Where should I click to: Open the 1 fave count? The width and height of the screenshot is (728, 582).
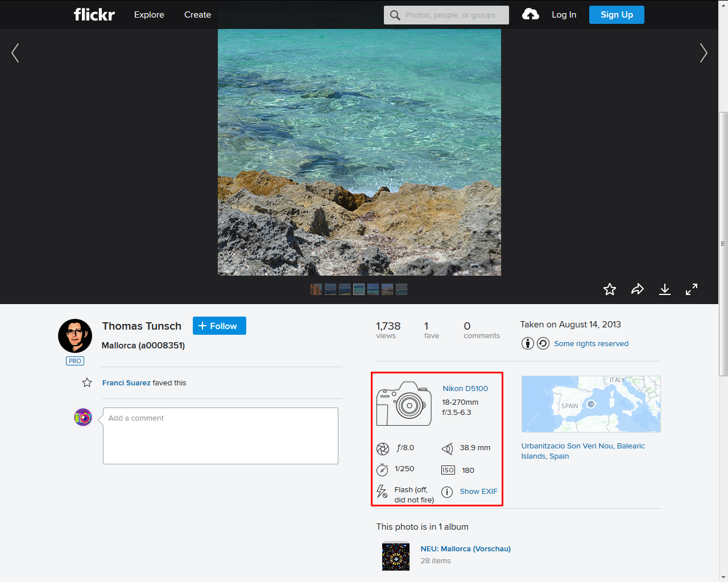431,330
